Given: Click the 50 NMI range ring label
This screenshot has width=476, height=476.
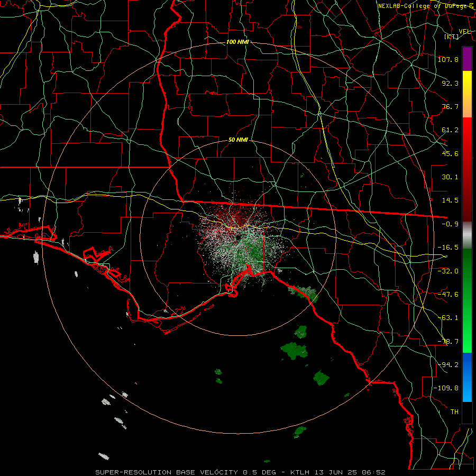Looking at the screenshot, I should [x=237, y=140].
